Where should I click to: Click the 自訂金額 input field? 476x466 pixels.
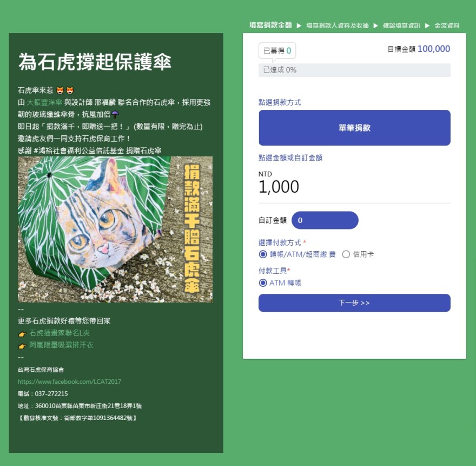pyautogui.click(x=325, y=220)
